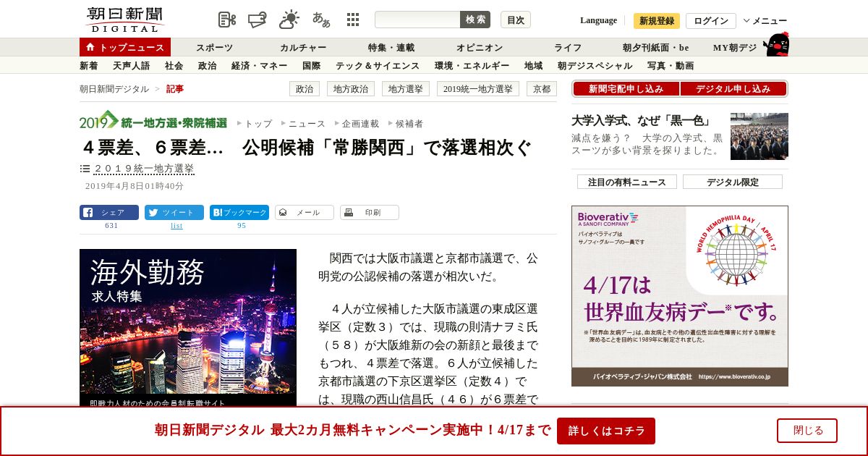The width and height of the screenshot is (868, 456).
Task: Select the MY朝デジ tab
Action: tap(735, 48)
